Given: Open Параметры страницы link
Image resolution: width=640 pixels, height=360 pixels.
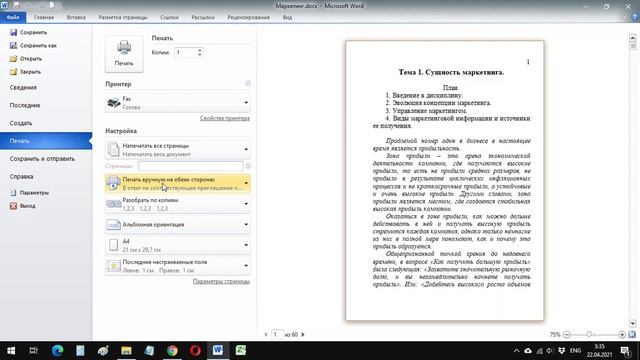Looking at the screenshot, I should (221, 281).
